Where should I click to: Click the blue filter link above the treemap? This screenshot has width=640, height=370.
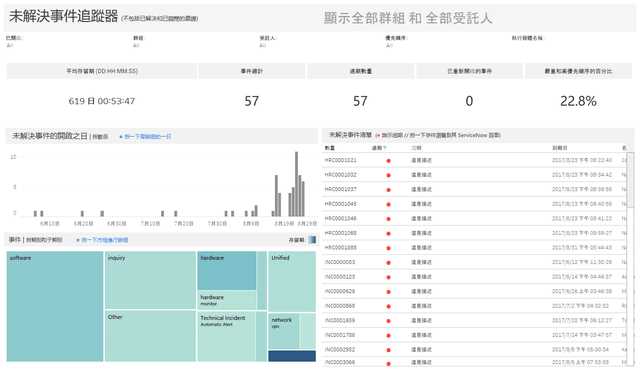[102, 240]
